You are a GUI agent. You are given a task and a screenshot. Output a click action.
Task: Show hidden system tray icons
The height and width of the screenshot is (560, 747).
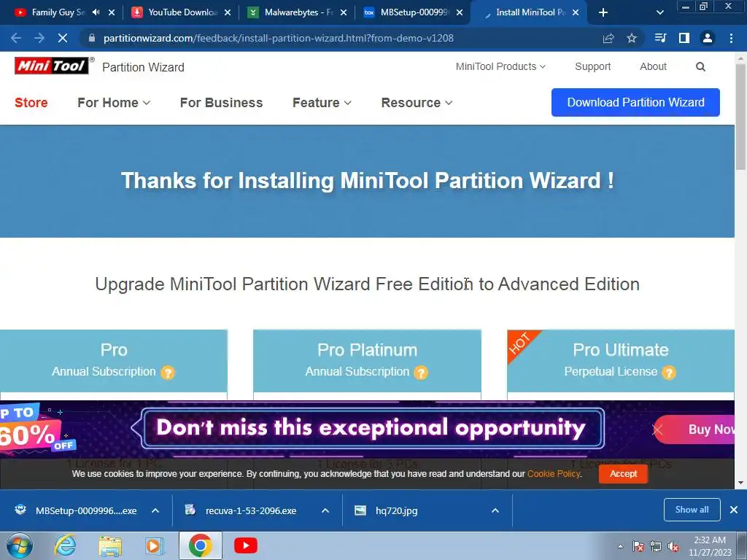[x=620, y=547]
